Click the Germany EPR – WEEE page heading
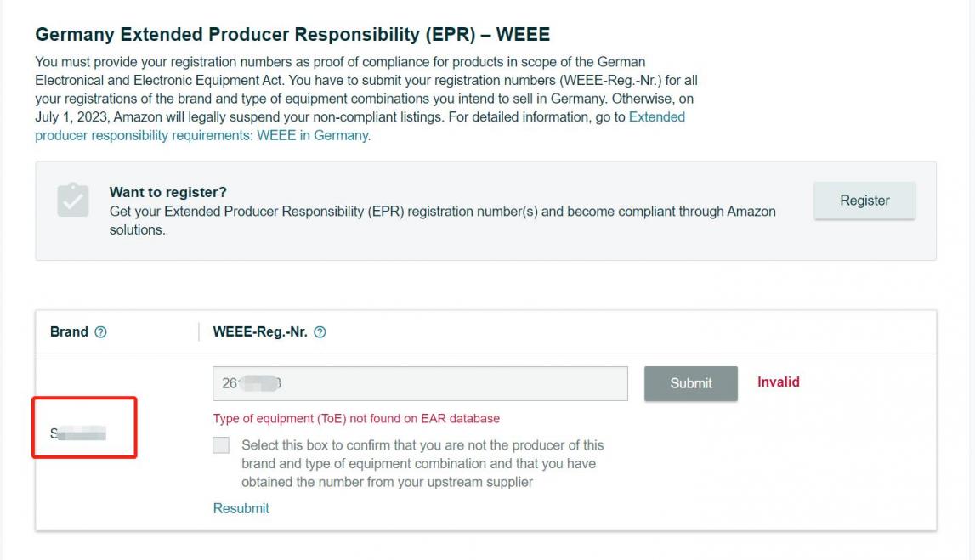Screen dimensions: 975x560 (x=292, y=35)
